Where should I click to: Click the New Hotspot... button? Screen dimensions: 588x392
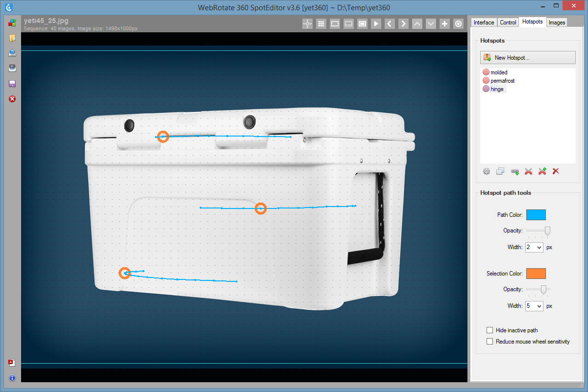pos(528,57)
